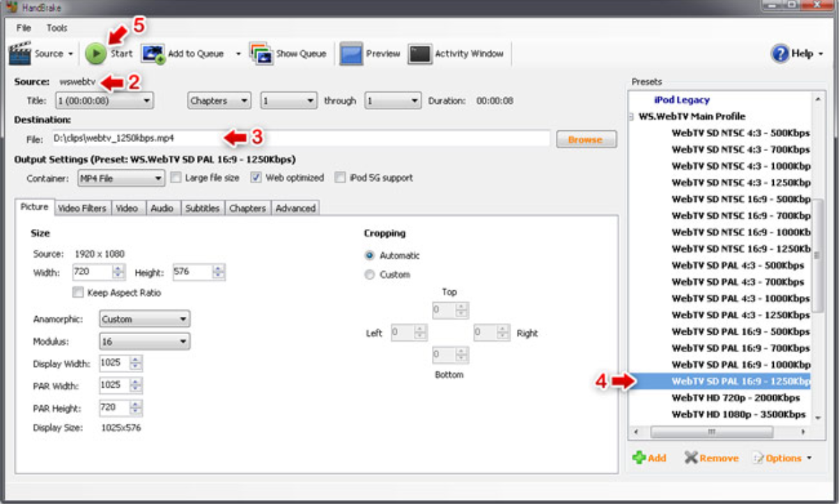
Task: Switch to the Subtitles tab
Action: [203, 208]
